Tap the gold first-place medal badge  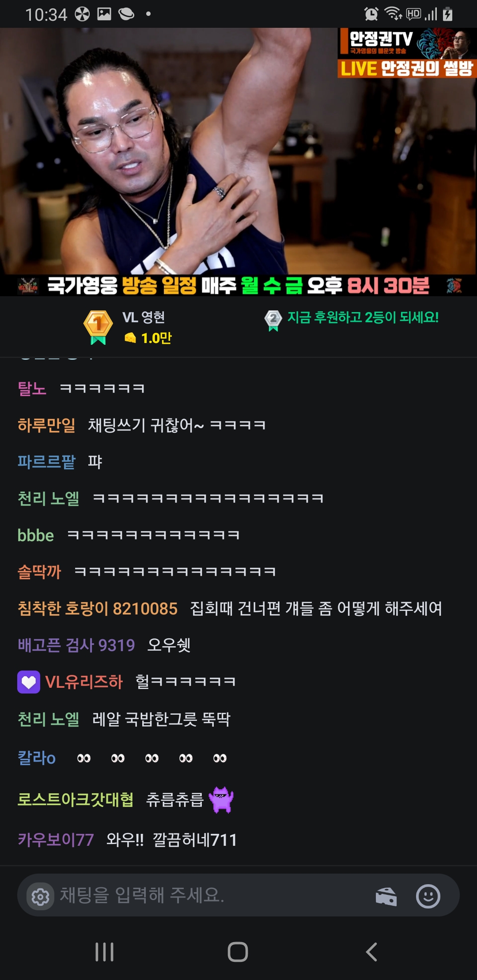pyautogui.click(x=98, y=327)
